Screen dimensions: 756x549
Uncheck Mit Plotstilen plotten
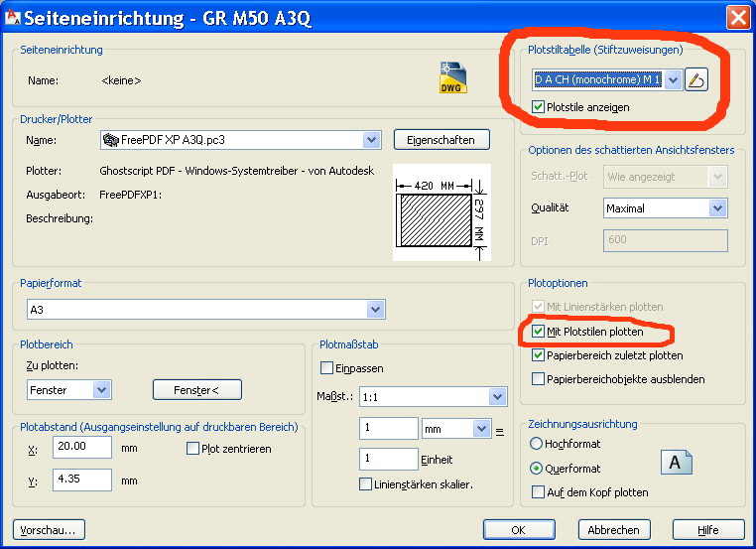(x=538, y=332)
